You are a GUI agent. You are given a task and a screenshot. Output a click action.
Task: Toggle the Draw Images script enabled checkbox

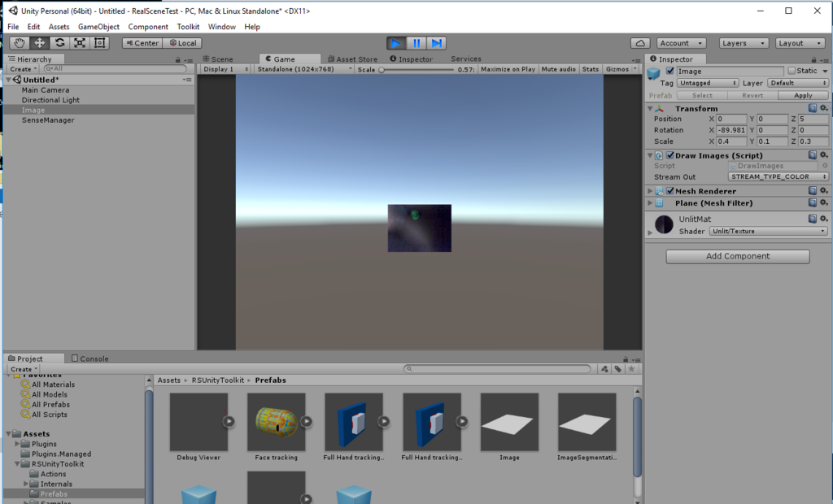(x=670, y=155)
